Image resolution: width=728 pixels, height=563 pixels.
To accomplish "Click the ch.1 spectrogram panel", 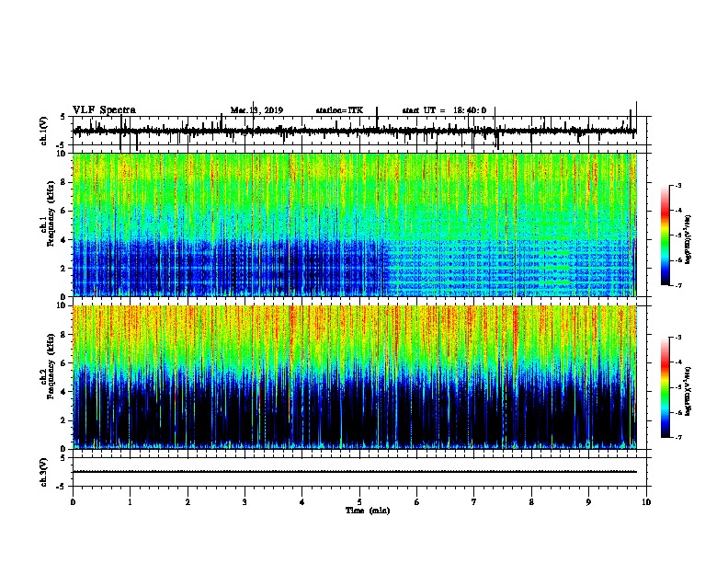I will (x=354, y=224).
